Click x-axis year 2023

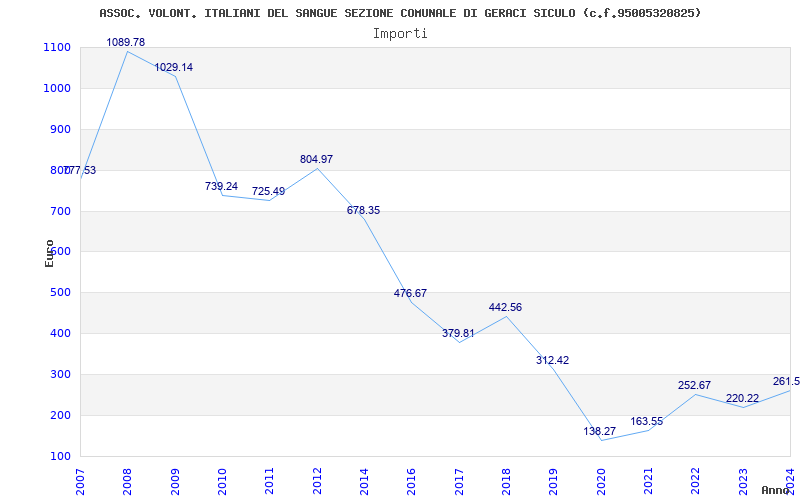click(743, 481)
